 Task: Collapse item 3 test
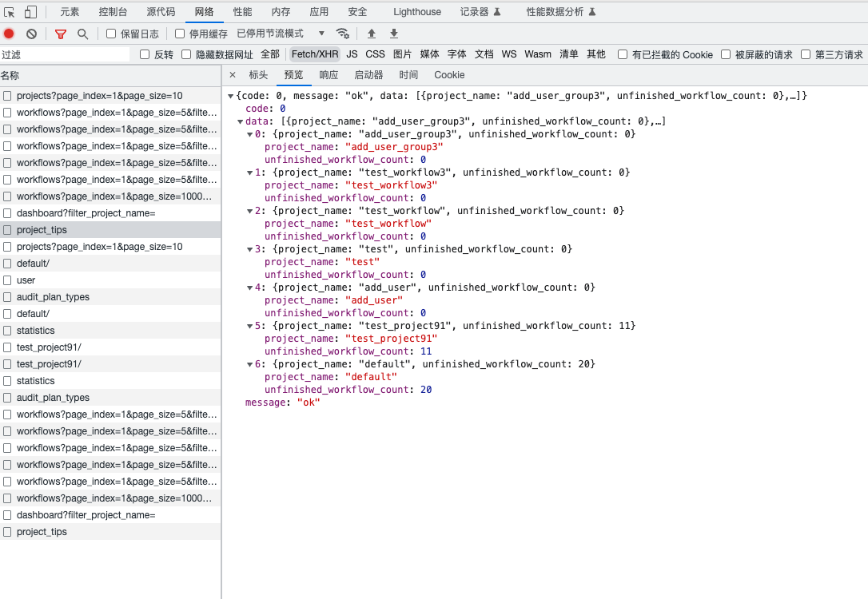(249, 249)
